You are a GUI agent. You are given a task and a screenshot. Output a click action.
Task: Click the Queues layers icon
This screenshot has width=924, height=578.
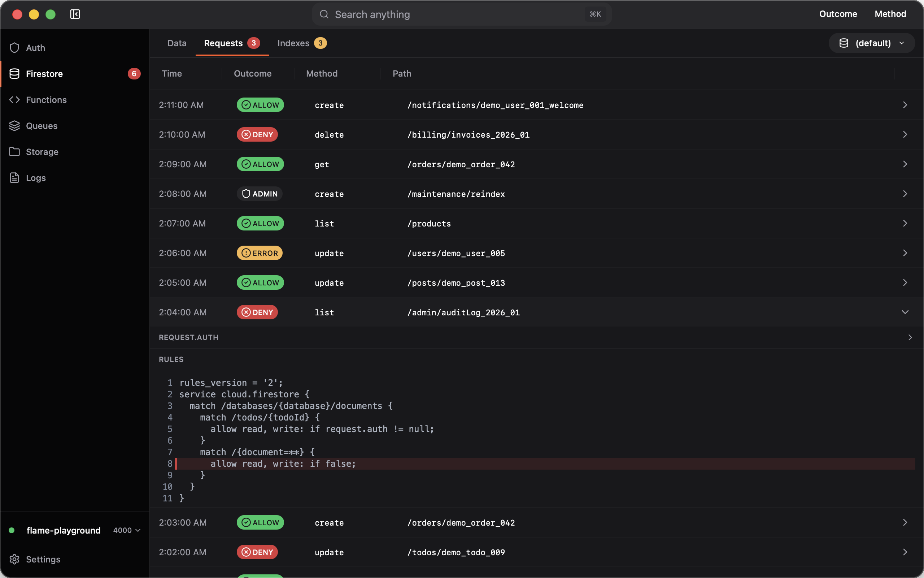click(14, 126)
